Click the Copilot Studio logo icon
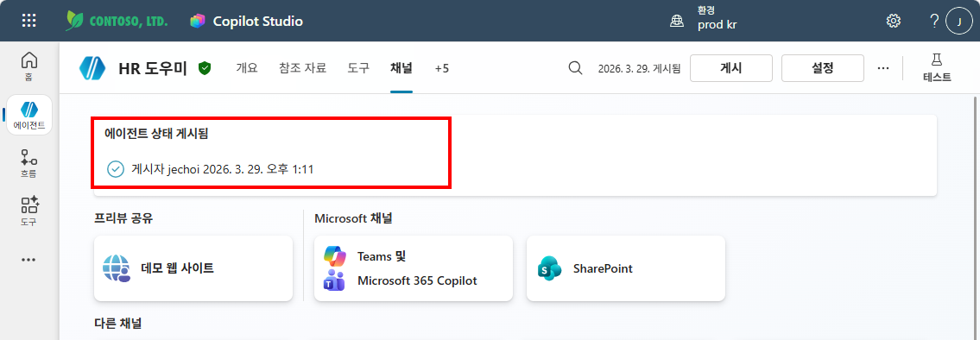This screenshot has width=980, height=340. 198,22
